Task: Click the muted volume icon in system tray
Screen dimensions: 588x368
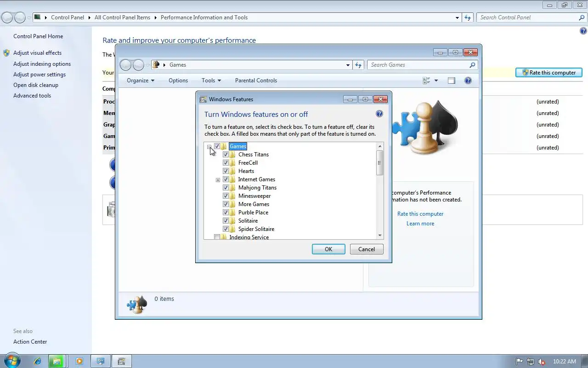Action: [542, 362]
